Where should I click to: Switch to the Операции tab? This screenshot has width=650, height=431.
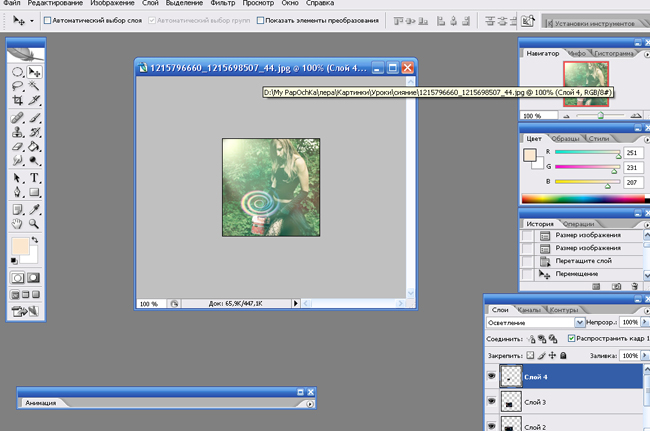click(x=579, y=224)
